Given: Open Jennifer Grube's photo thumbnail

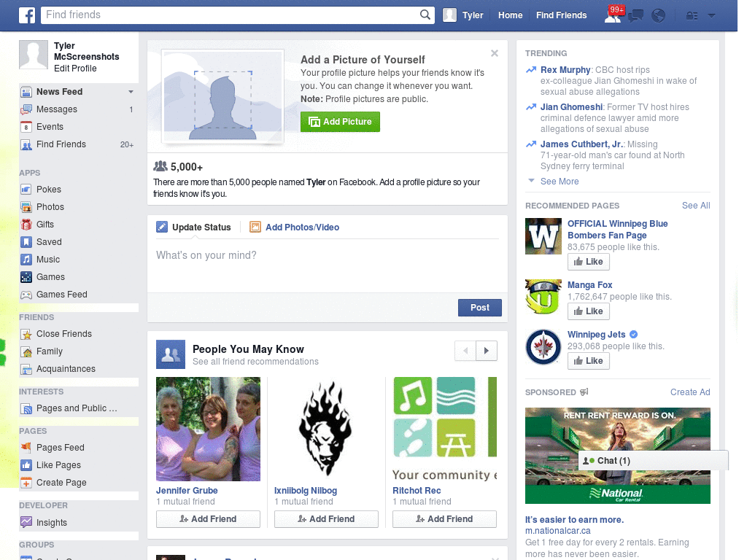Looking at the screenshot, I should coord(208,429).
